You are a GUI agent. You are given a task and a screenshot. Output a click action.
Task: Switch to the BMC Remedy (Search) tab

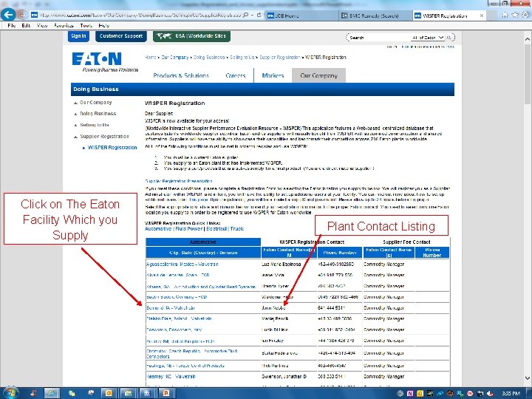375,16
